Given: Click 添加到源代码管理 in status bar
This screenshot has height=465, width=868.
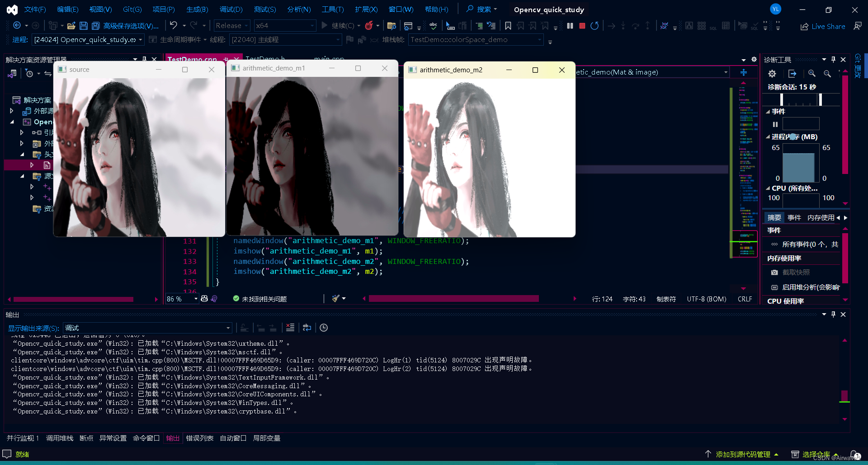Looking at the screenshot, I should click(742, 454).
